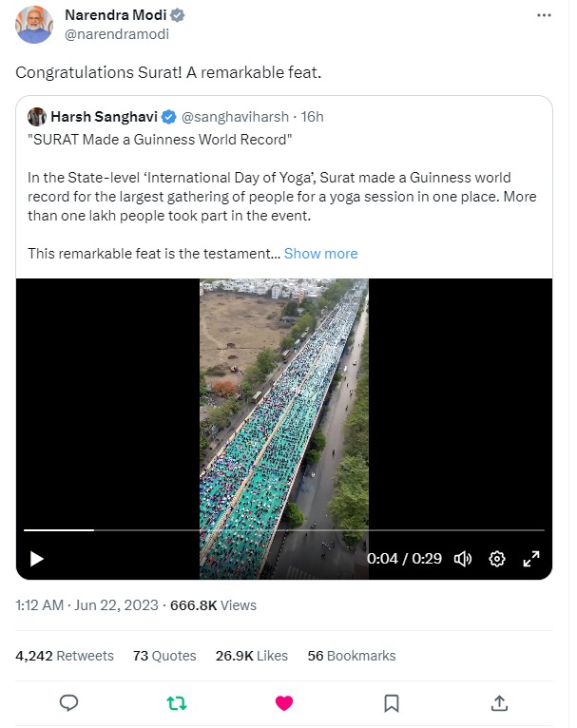Click the Jun 22, 2023 timestamp
The height and width of the screenshot is (728, 577).
click(117, 605)
